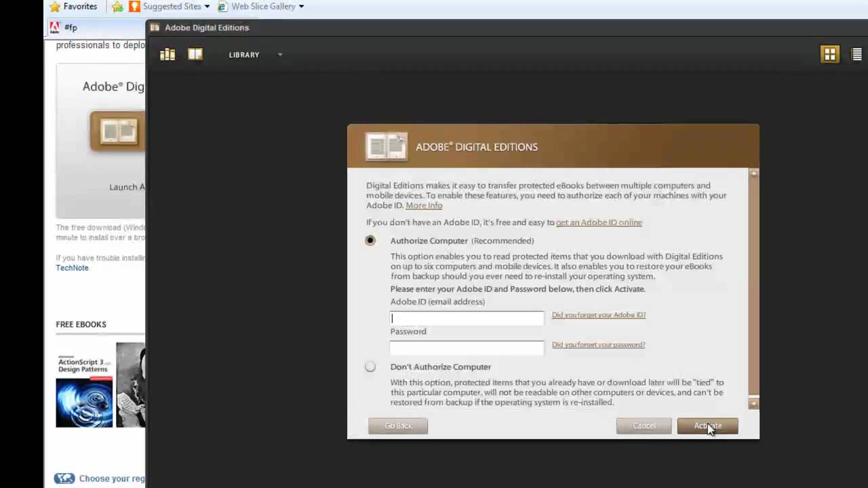Click the Adobe ID email field
Image resolution: width=868 pixels, height=488 pixels.
point(467,318)
